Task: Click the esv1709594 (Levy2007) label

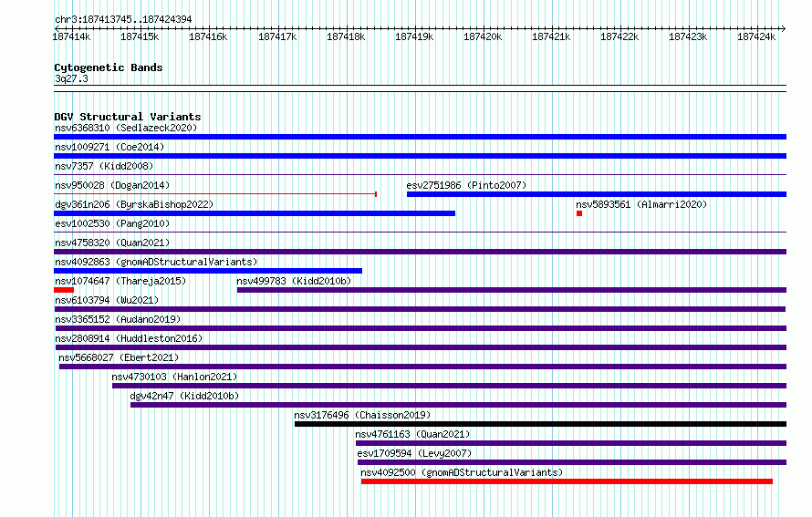Action: (414, 453)
